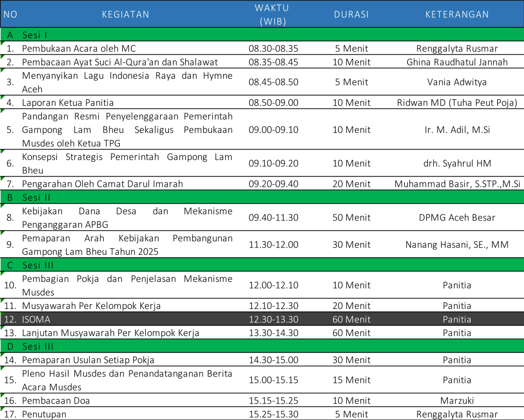Select Pemaparan Usulan Setiap Pokja cell

click(x=88, y=360)
